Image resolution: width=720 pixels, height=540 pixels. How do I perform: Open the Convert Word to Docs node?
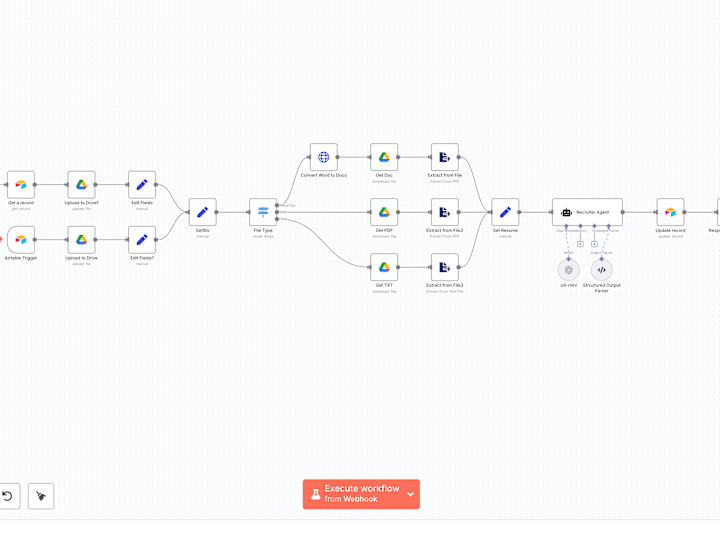pyautogui.click(x=324, y=157)
